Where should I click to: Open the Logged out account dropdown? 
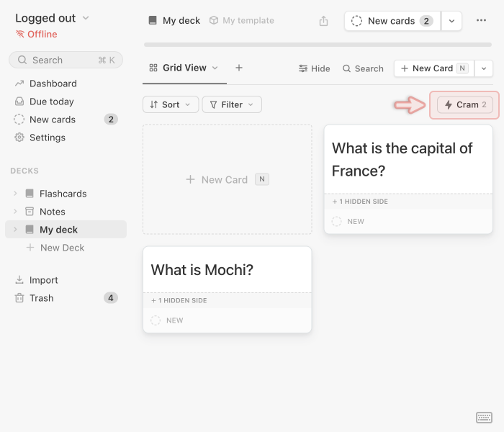coord(52,18)
